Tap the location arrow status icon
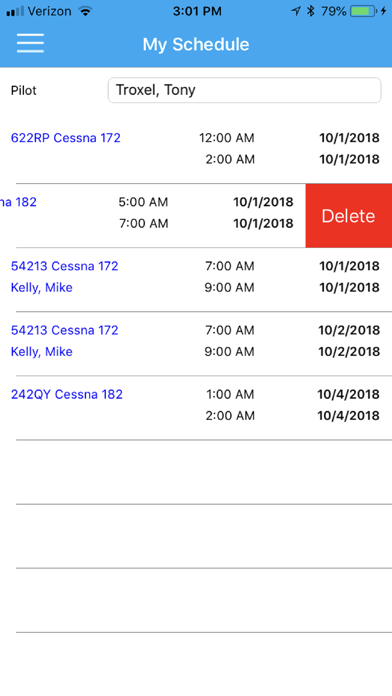The width and height of the screenshot is (392, 696). 296,12
